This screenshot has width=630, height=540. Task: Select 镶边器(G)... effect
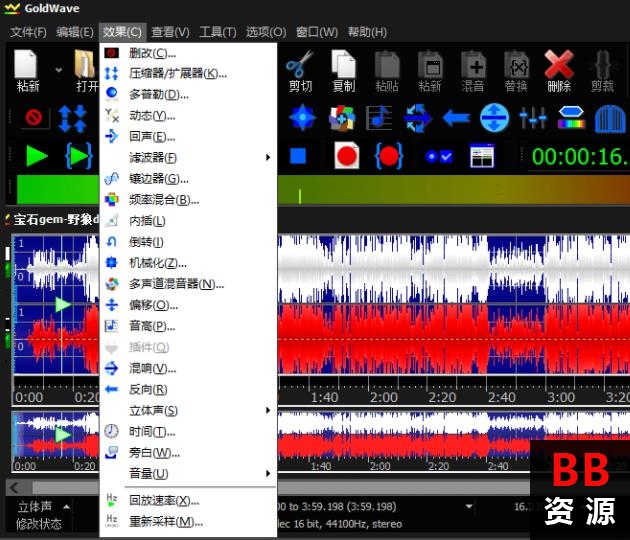click(188, 178)
